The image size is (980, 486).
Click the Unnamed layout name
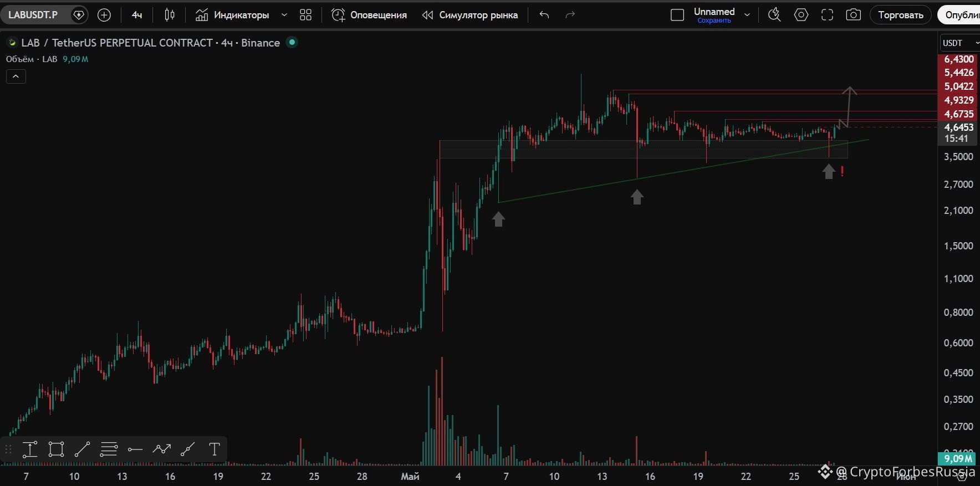click(x=714, y=12)
